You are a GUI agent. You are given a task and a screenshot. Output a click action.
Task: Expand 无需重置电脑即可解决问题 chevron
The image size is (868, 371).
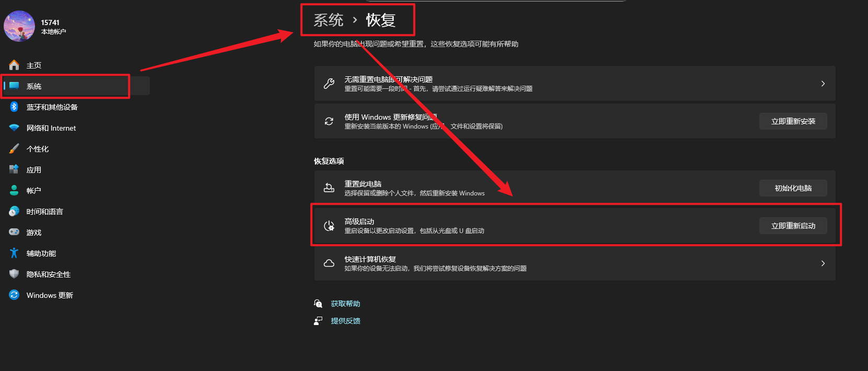(823, 84)
